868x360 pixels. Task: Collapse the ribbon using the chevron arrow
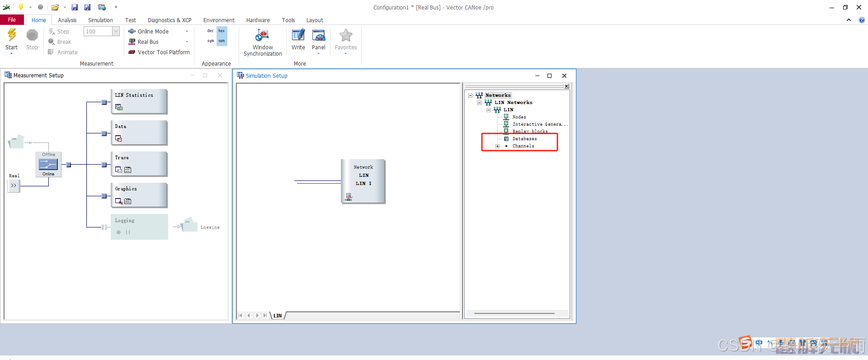pyautogui.click(x=849, y=20)
